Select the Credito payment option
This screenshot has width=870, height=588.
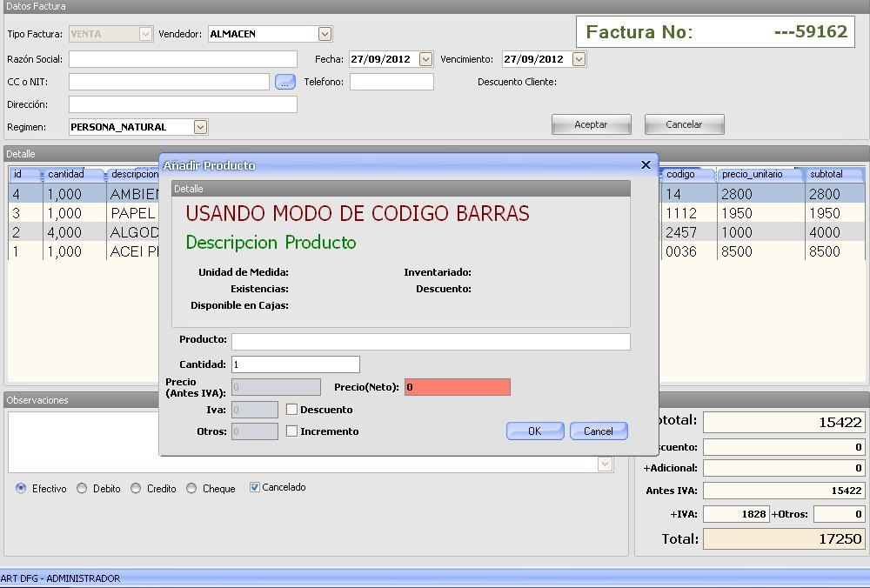point(136,489)
